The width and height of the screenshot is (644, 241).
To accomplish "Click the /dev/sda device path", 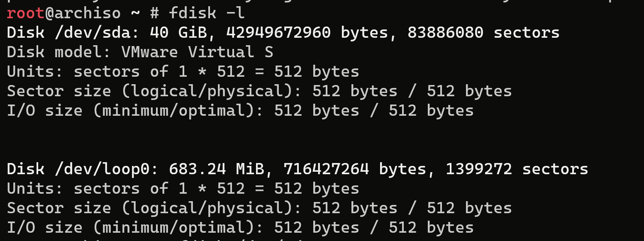I will [x=97, y=32].
